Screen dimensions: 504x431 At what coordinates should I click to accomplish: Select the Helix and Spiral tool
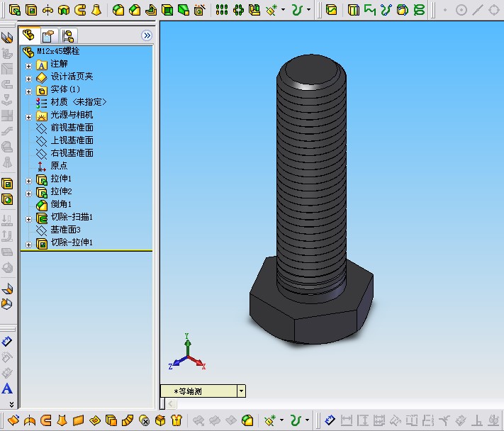pos(419,10)
